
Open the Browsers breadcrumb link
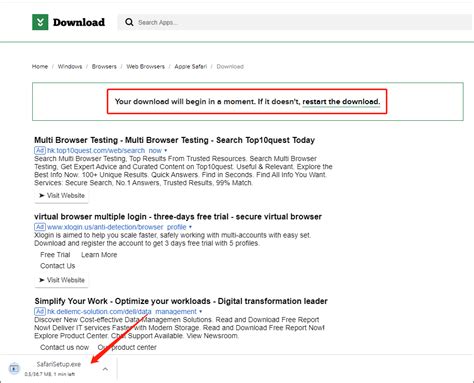point(104,66)
